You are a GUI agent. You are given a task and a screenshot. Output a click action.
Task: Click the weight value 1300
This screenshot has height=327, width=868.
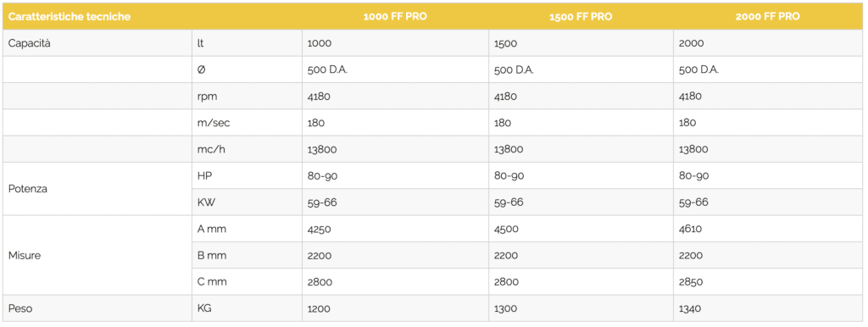tap(505, 308)
